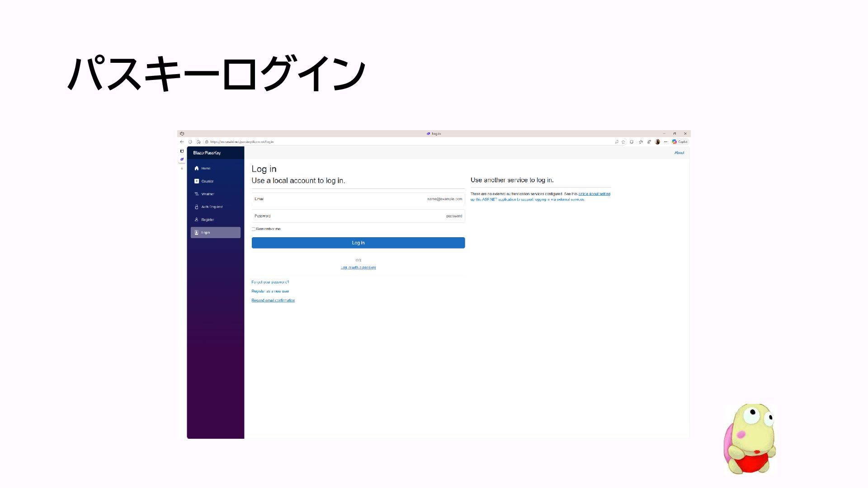Go to Home in sidebar
Screen dimensions: 868x488
(206, 169)
